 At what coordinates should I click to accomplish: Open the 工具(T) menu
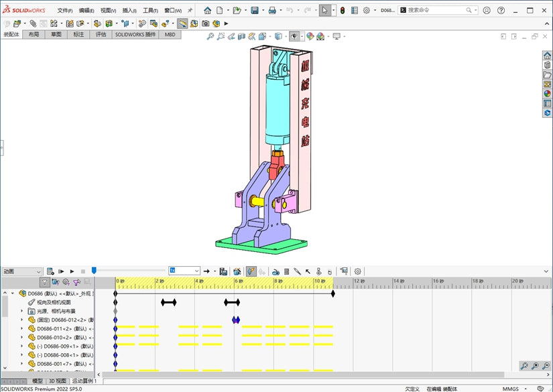click(x=150, y=10)
